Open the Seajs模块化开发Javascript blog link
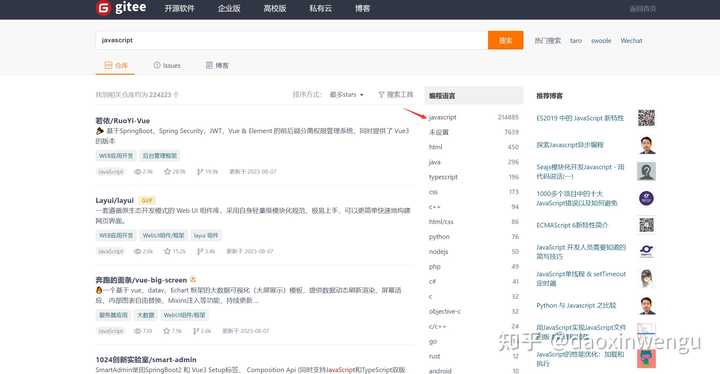The height and width of the screenshot is (374, 720). click(580, 171)
